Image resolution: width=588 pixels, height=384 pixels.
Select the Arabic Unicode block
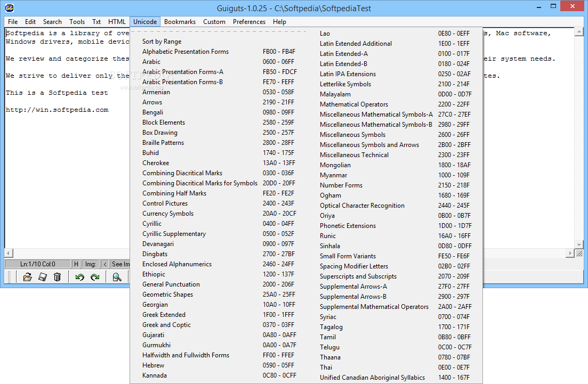[220, 62]
